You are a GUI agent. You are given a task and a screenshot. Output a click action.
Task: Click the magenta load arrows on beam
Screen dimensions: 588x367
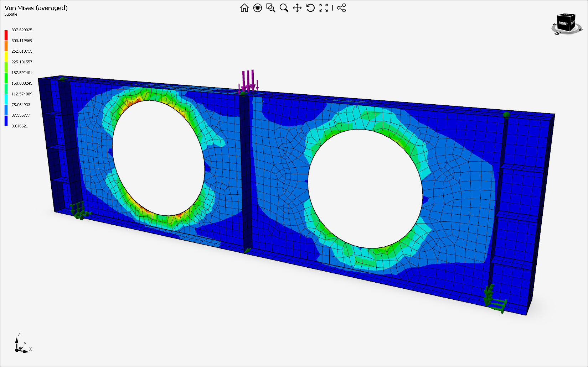248,80
